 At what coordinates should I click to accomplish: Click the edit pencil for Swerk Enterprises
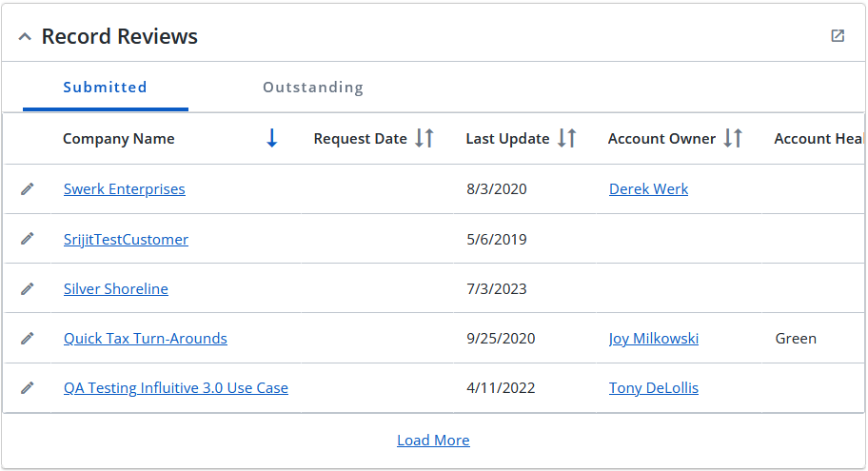[x=27, y=189]
